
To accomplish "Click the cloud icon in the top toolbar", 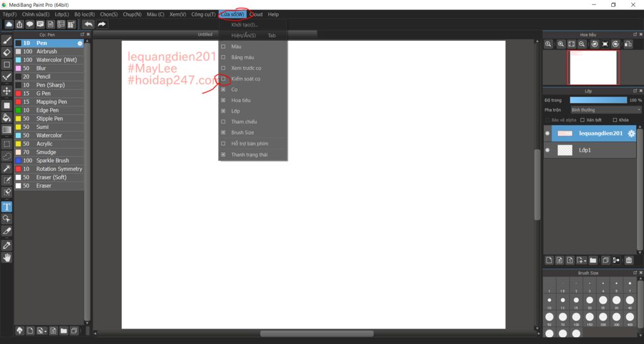I will click(9, 25).
